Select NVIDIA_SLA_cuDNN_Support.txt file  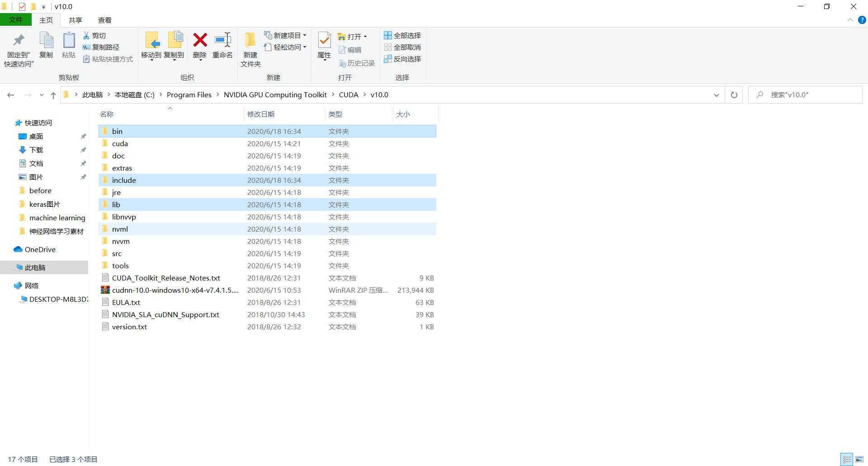[267, 314]
